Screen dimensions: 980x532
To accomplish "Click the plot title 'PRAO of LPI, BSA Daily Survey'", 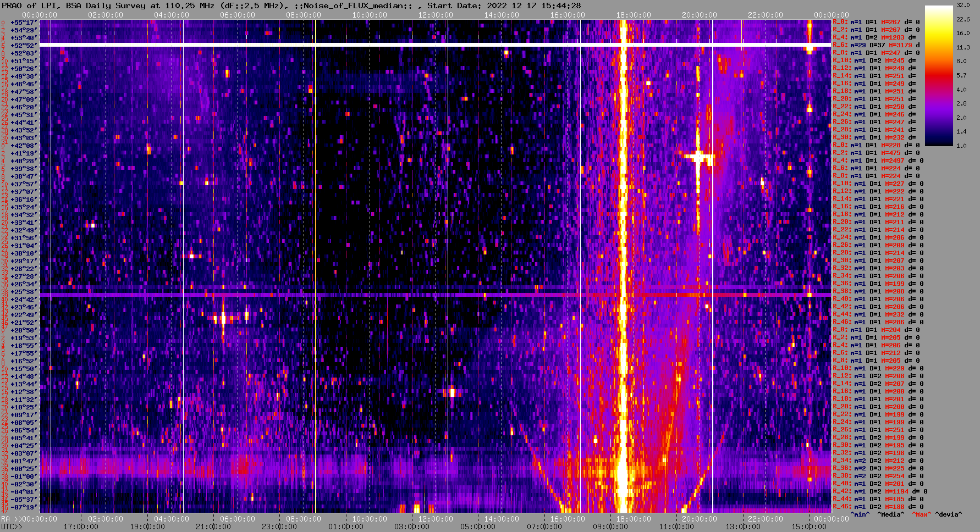I will (74, 5).
